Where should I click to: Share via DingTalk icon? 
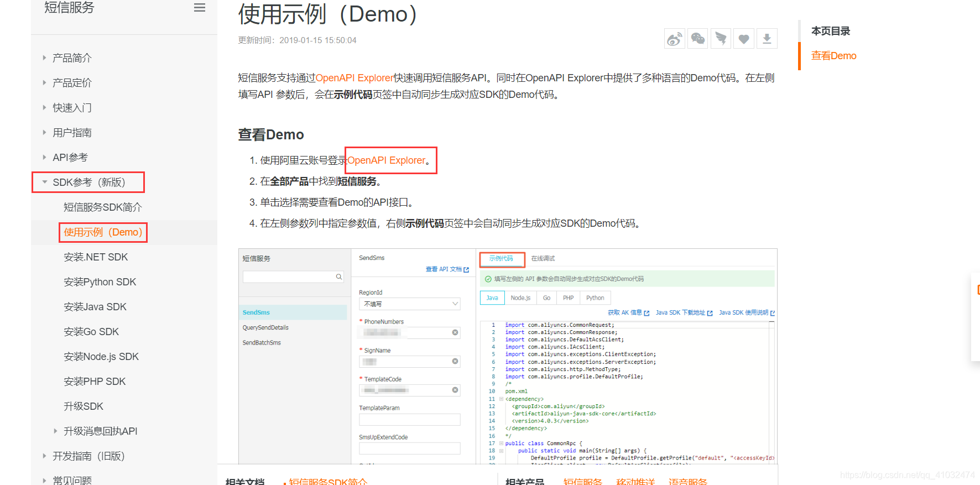click(x=721, y=39)
